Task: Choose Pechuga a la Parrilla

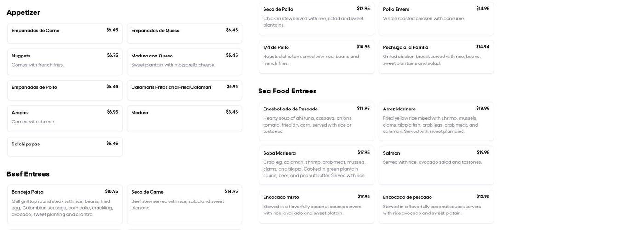Action: pos(436,57)
